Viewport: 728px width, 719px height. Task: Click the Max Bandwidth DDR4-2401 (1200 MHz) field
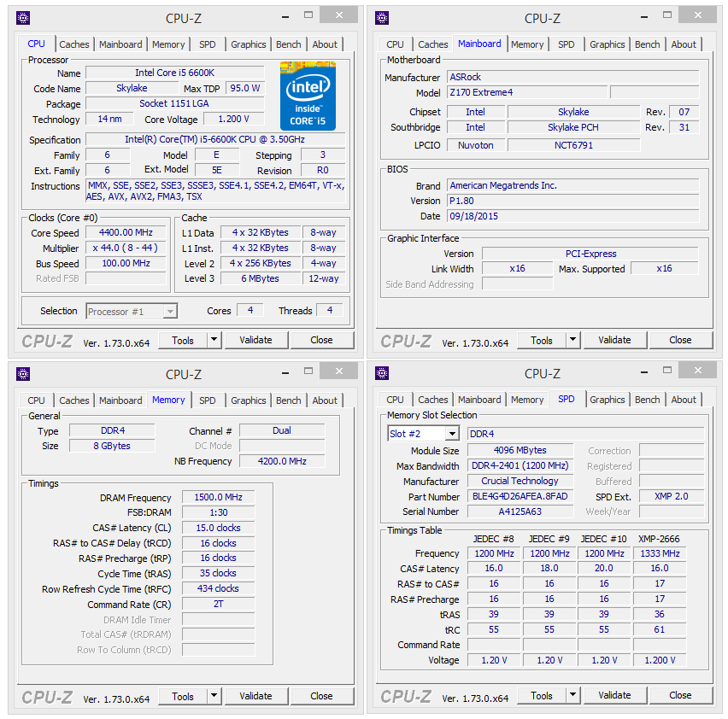point(520,465)
